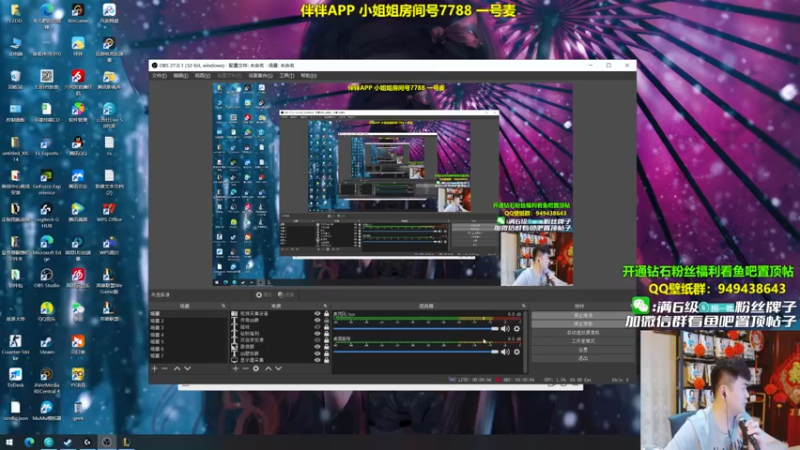Move the selected scene up

(177, 368)
